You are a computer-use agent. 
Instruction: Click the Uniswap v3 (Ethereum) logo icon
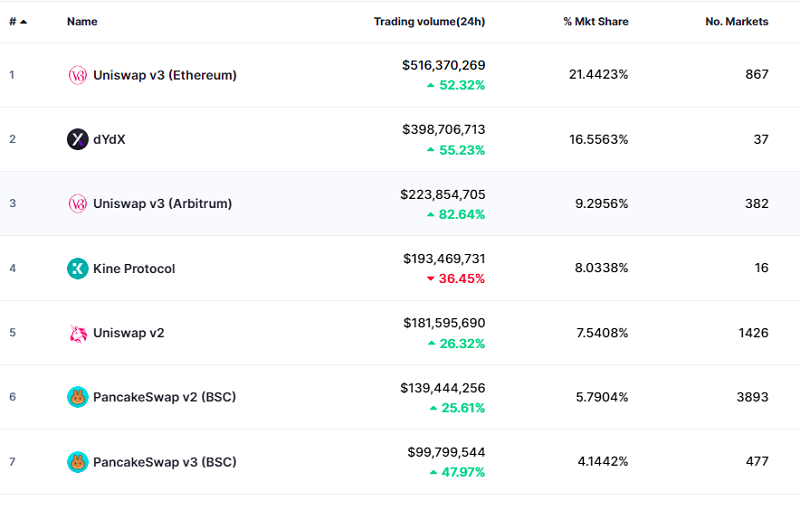(x=77, y=75)
